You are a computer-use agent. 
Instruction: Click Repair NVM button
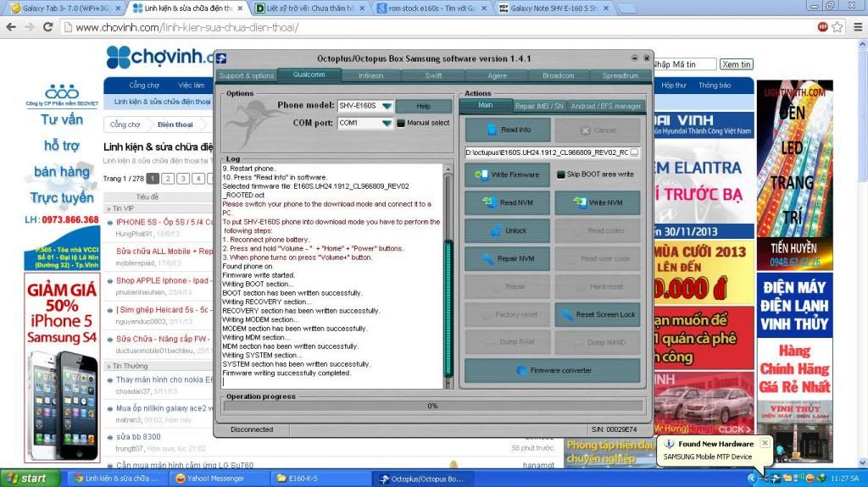coord(508,258)
